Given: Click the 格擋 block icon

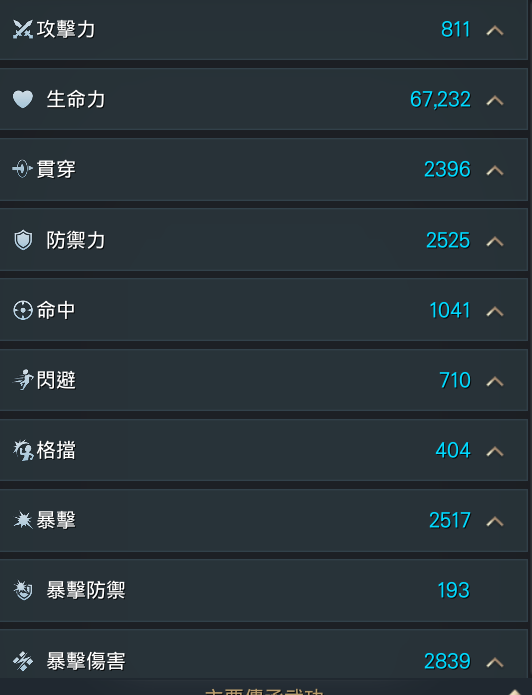Looking at the screenshot, I should (23, 450).
